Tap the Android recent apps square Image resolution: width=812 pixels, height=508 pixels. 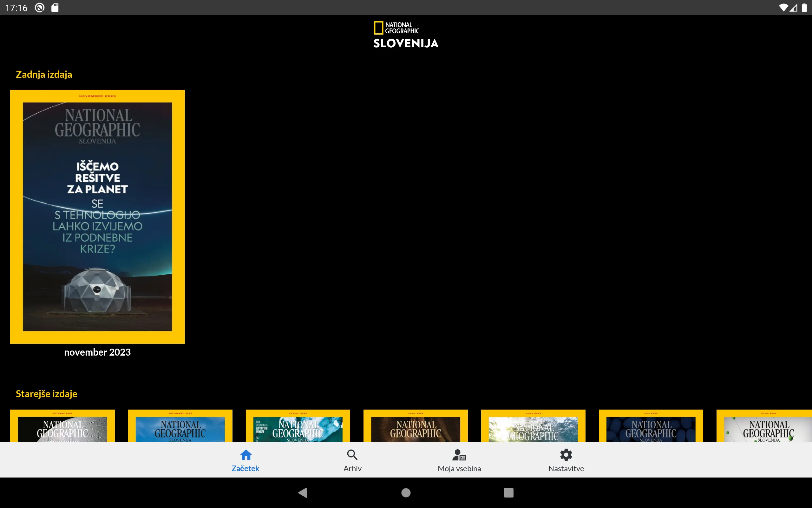pos(509,492)
